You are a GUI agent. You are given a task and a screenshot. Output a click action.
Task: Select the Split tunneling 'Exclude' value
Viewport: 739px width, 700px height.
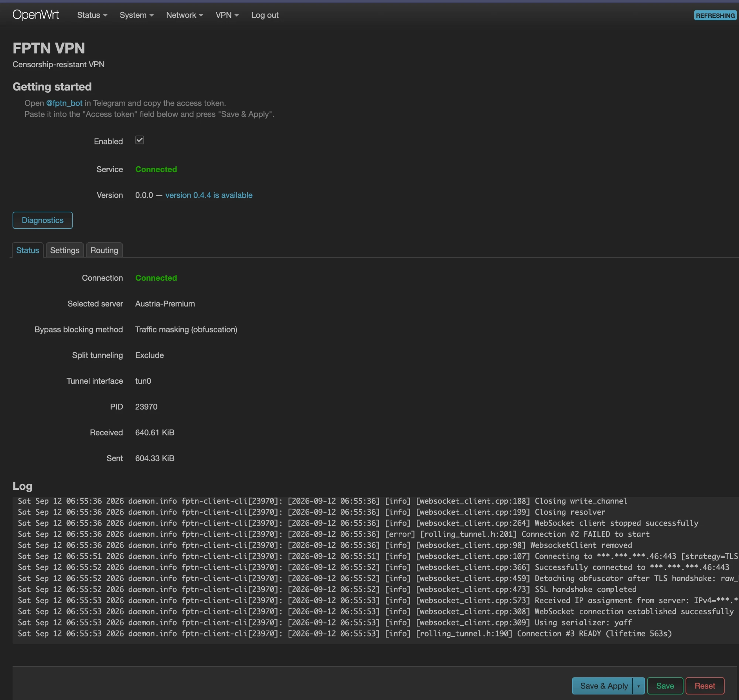coord(149,355)
